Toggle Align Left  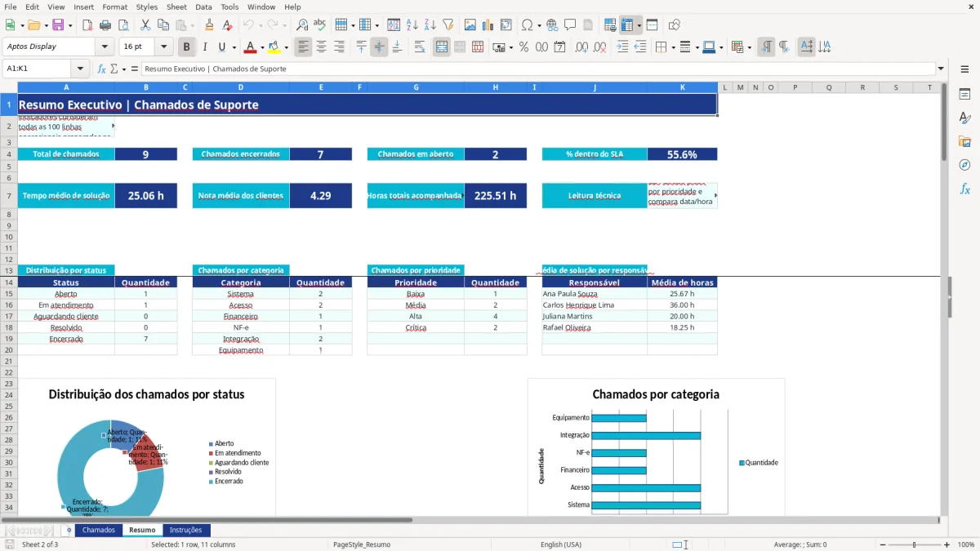click(303, 47)
